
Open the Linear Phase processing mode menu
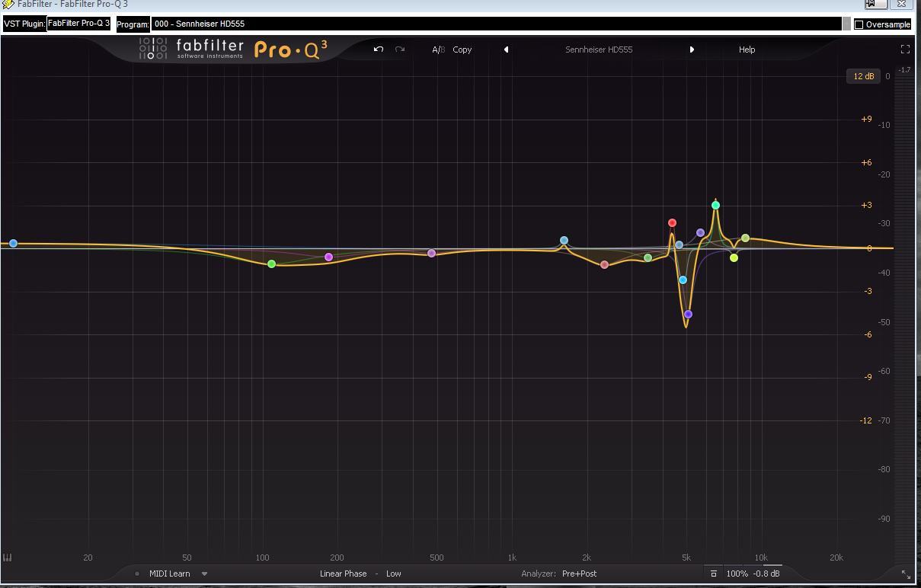click(343, 574)
